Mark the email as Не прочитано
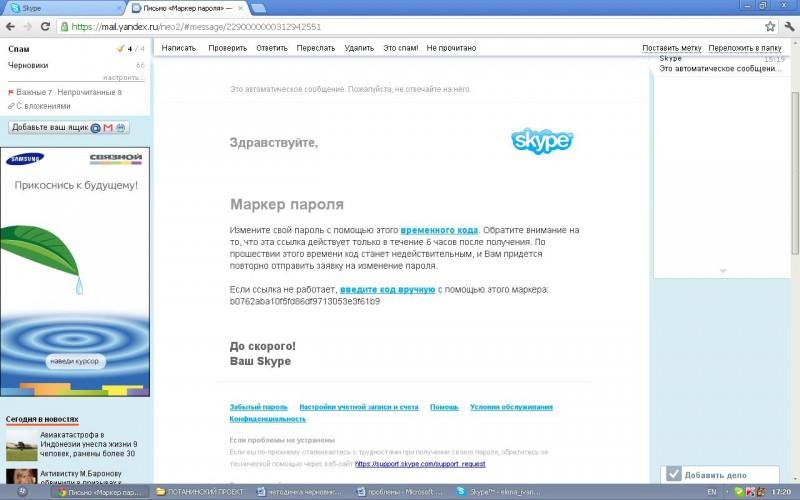The image size is (800, 500). pos(451,48)
